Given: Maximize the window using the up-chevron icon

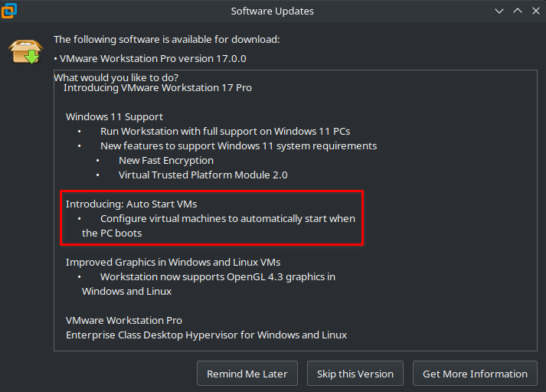Looking at the screenshot, I should (518, 11).
